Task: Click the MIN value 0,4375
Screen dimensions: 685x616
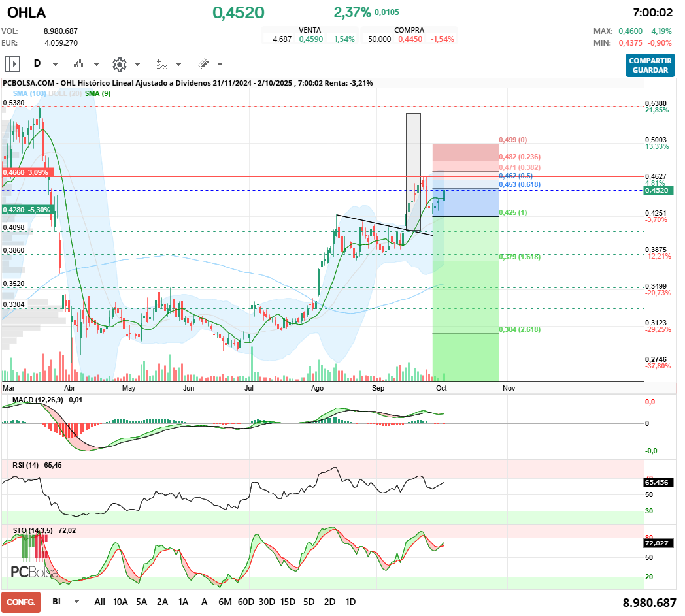Action: [x=630, y=42]
